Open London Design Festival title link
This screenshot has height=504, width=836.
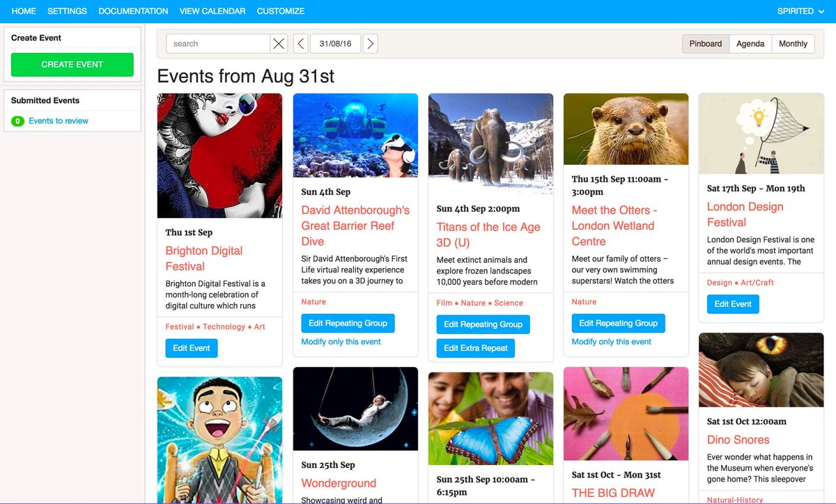745,214
